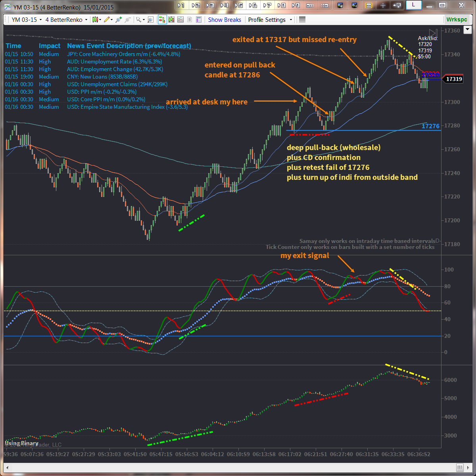Click the yellow-framed window icon in title bar
Viewport: 476px width, 476px height.
pyautogui.click(x=368, y=5)
